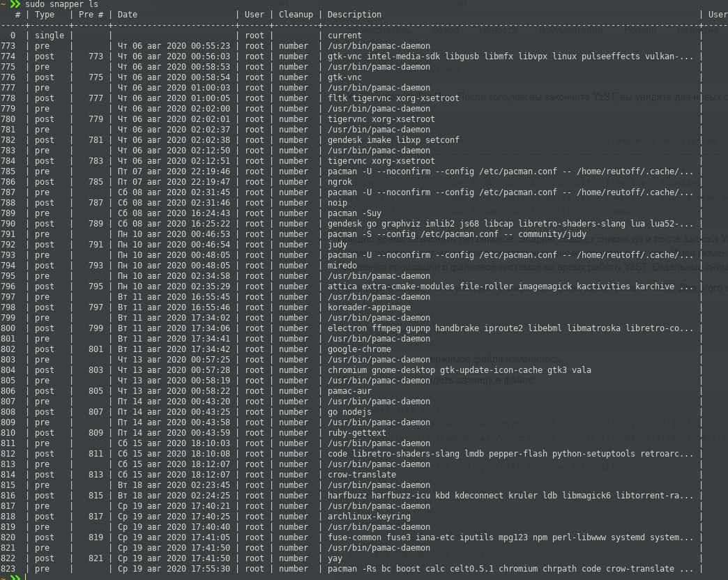Click date 'Пт 07 авг 2020 22:19:46'

click(x=174, y=171)
